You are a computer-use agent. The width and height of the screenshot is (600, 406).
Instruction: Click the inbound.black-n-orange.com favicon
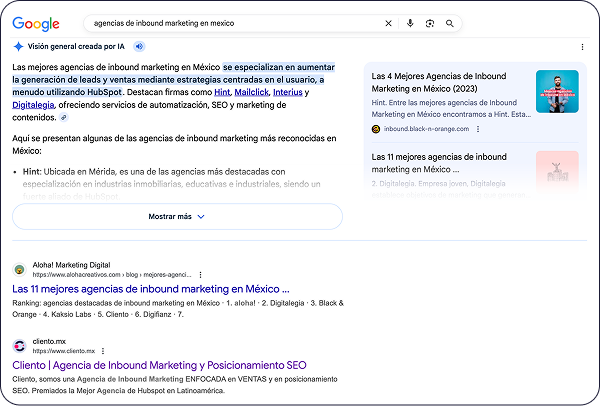376,129
